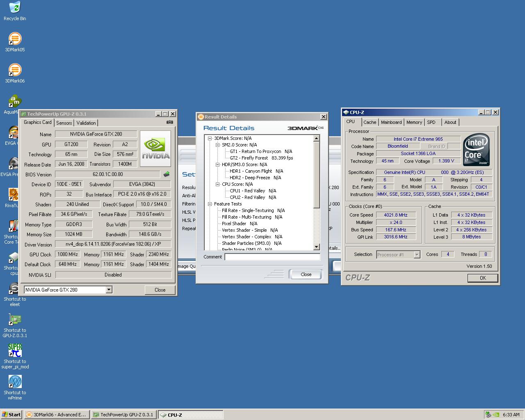Viewport: 525px width, 420px height.
Task: Open the Shortcut to eleet icon
Action: (x=15, y=294)
